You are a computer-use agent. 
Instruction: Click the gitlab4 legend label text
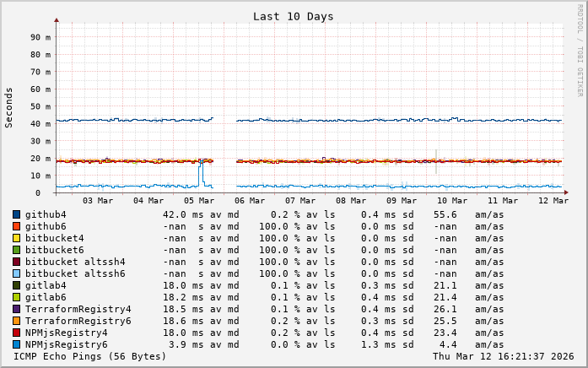pyautogui.click(x=46, y=285)
